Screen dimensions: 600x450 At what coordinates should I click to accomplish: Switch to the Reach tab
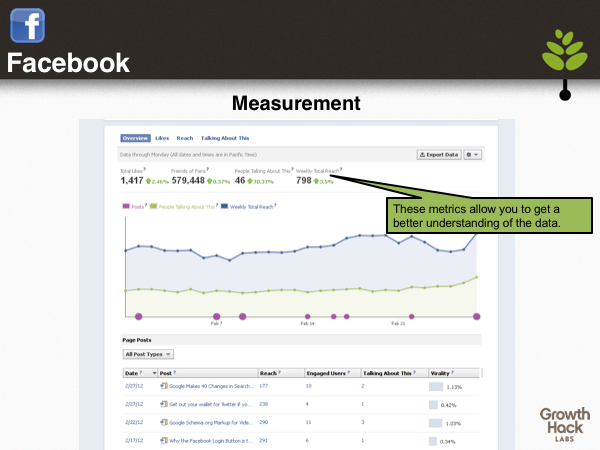[x=185, y=138]
